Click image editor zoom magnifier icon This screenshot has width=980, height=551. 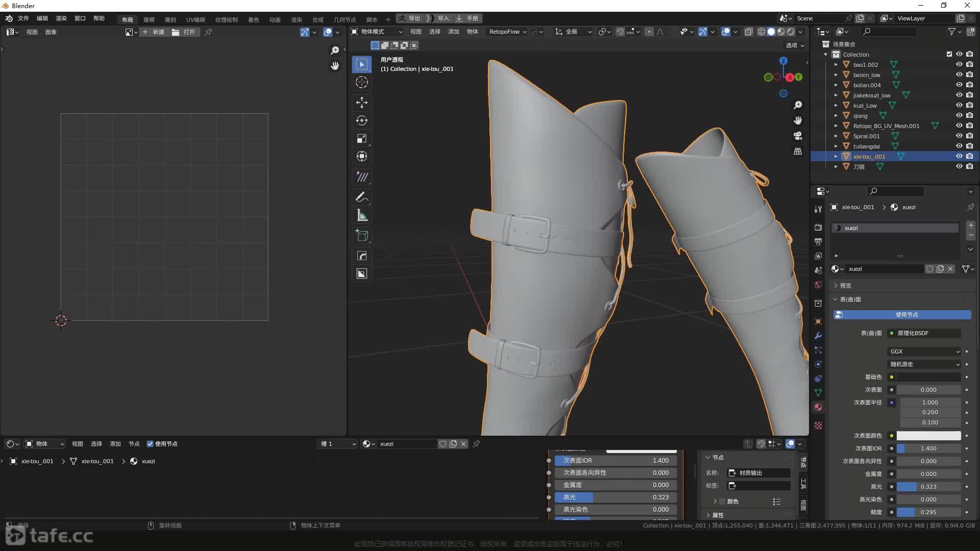tap(335, 50)
